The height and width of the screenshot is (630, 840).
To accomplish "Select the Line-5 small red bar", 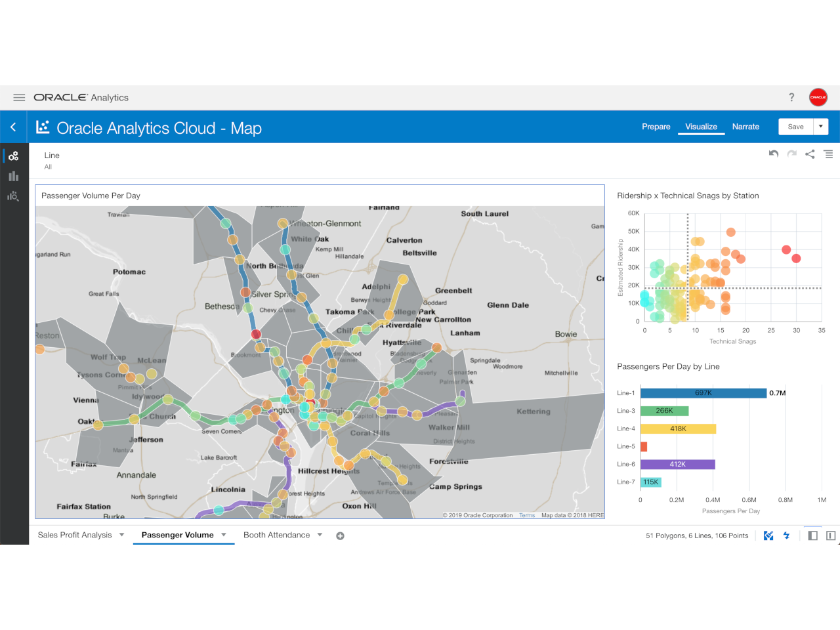I will [x=644, y=446].
